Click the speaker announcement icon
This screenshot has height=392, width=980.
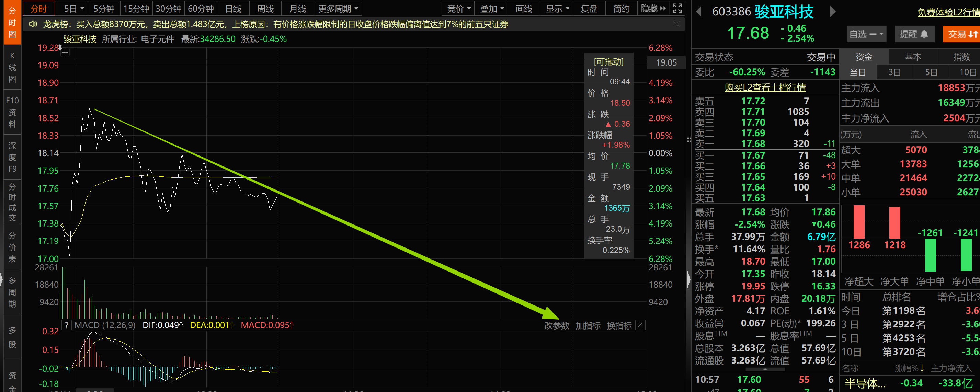33,24
